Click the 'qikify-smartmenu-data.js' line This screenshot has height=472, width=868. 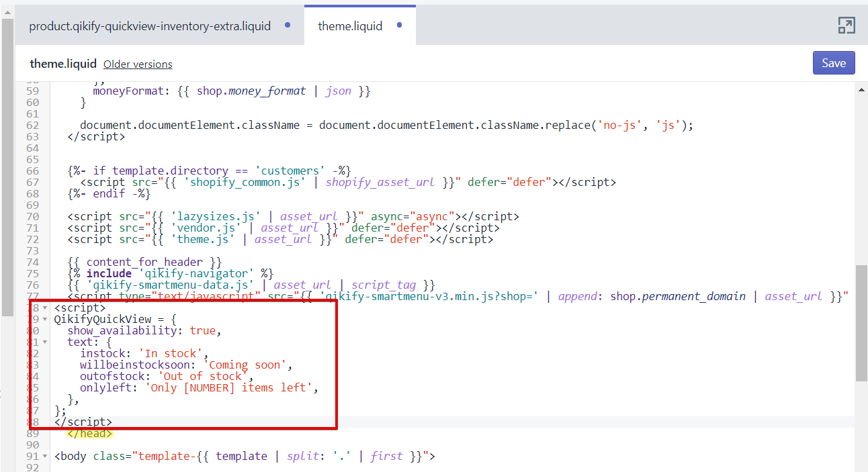pyautogui.click(x=251, y=285)
